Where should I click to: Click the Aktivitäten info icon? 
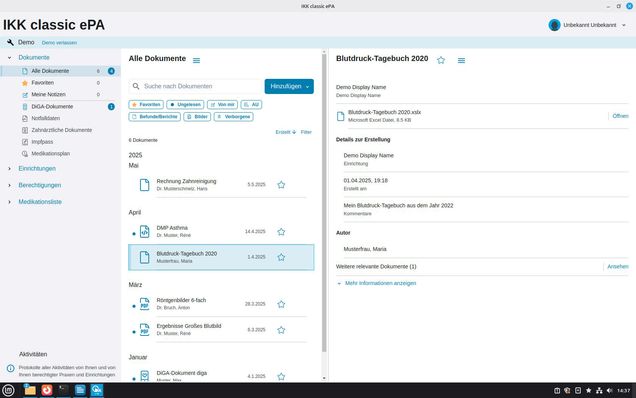[11, 368]
